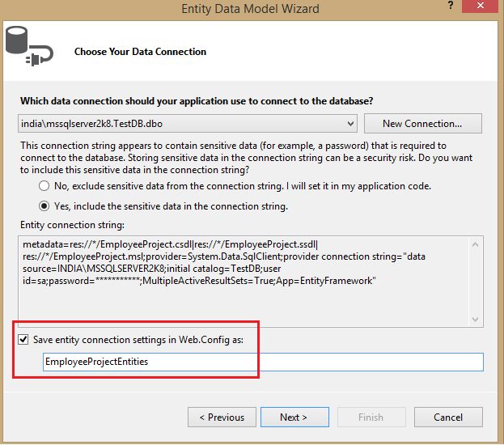This screenshot has height=445, width=504.
Task: Click the 'Which data connection' question text
Action: (x=197, y=100)
